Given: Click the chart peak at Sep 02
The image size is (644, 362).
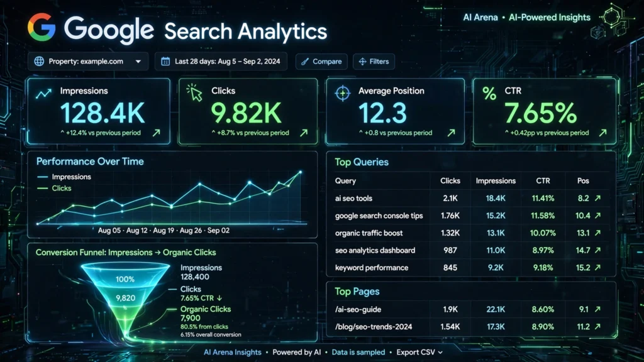Looking at the screenshot, I should [300, 172].
